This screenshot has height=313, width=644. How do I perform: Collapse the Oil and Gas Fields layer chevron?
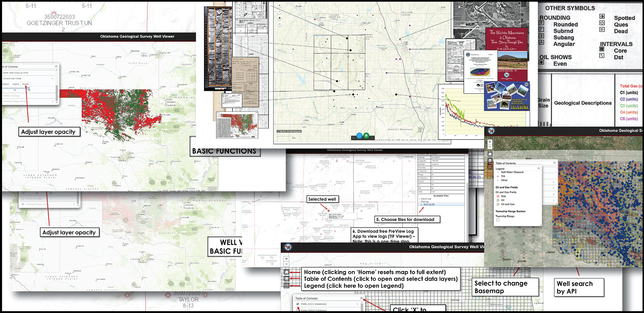53,79
